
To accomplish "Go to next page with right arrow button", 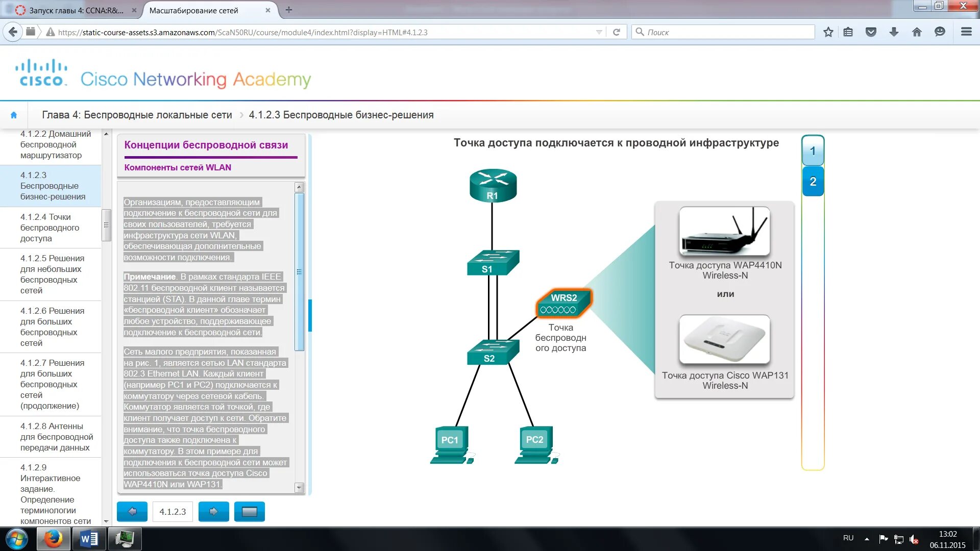I will click(213, 511).
